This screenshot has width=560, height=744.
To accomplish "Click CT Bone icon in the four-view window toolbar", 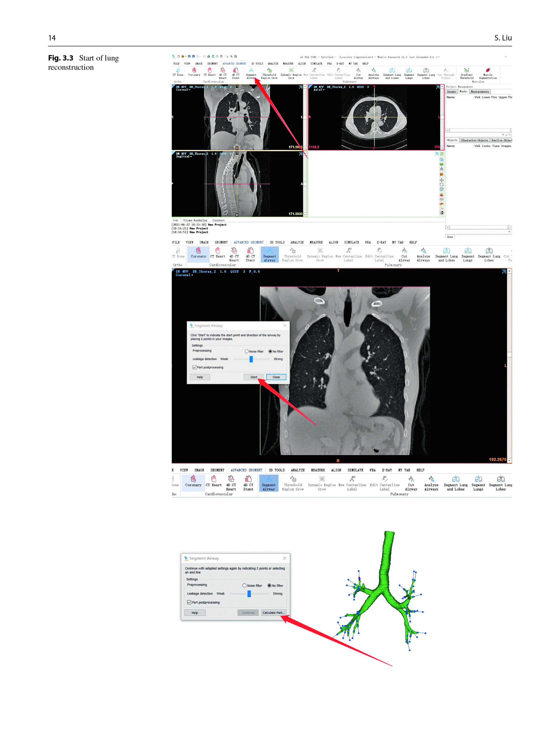I will click(x=177, y=72).
